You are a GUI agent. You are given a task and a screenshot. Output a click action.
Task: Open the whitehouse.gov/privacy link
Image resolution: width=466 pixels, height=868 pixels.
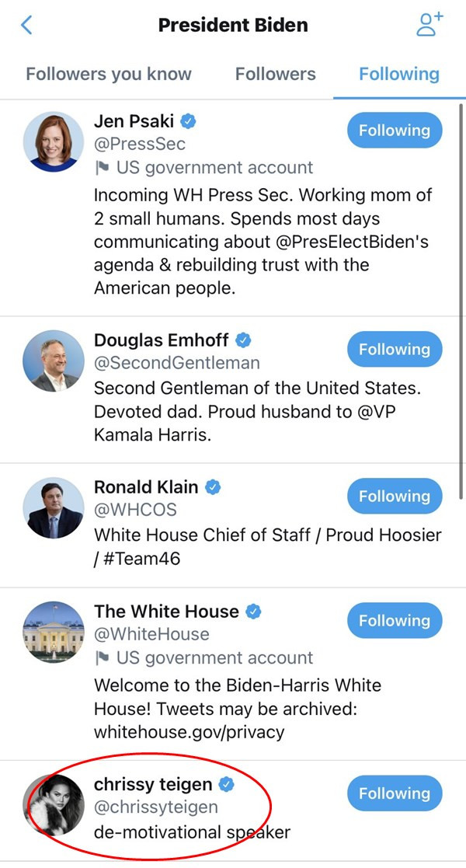(190, 731)
